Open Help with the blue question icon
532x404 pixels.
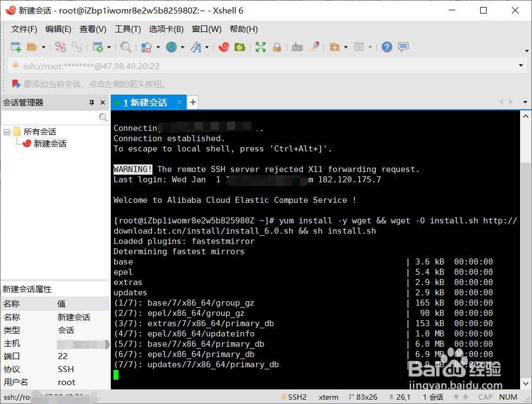(387, 47)
